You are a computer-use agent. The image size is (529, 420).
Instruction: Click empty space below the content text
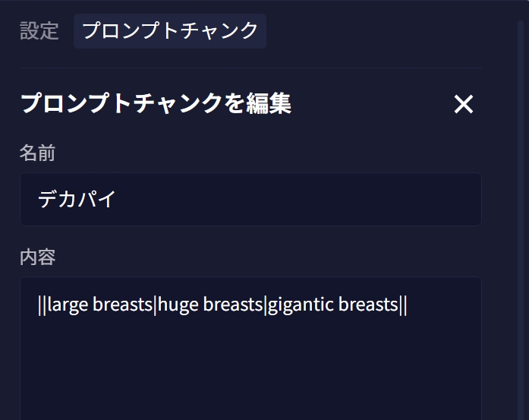click(250, 372)
